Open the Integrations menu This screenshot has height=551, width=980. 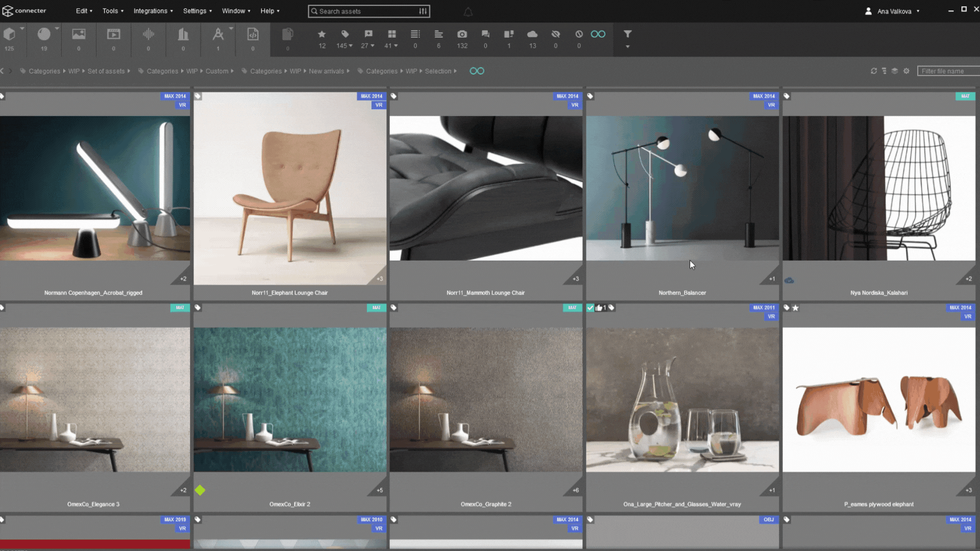(x=153, y=11)
